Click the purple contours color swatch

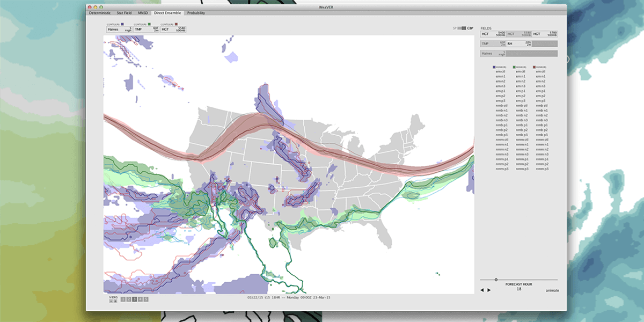click(123, 24)
